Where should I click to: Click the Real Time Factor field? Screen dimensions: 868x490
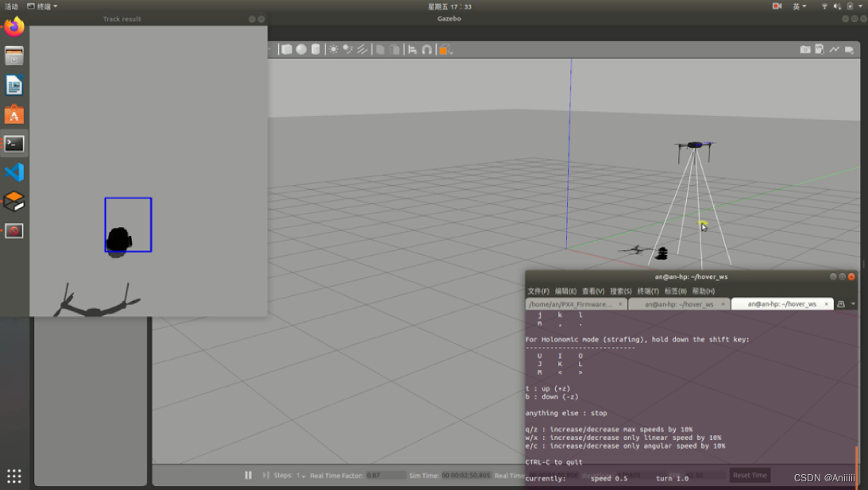point(386,475)
